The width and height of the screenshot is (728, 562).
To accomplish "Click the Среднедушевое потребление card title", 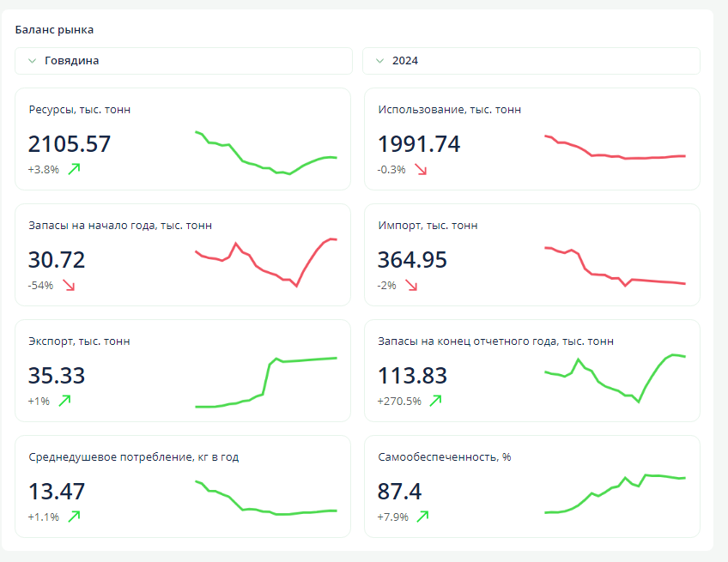I will coord(134,457).
